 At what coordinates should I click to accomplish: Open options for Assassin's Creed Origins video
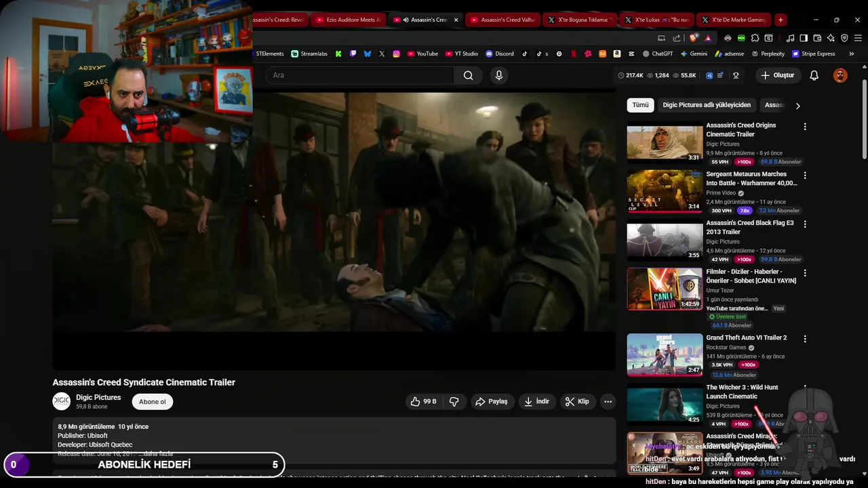tap(805, 127)
